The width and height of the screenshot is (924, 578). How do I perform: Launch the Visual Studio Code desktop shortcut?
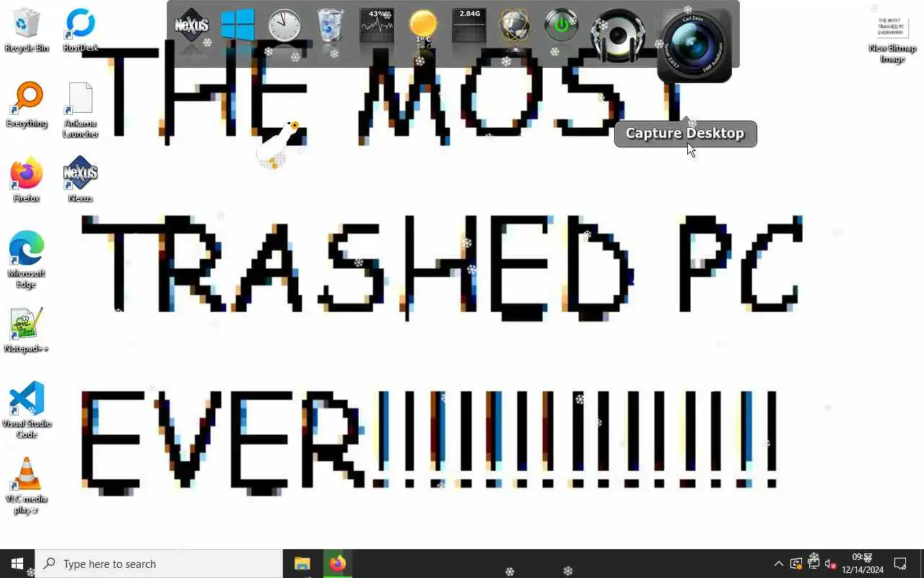click(27, 410)
